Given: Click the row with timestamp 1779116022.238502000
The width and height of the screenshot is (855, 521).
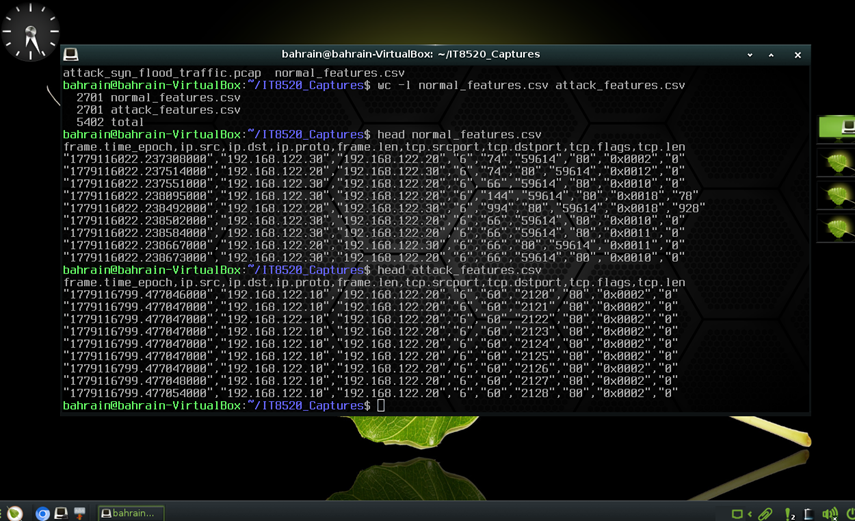Looking at the screenshot, I should tap(374, 221).
